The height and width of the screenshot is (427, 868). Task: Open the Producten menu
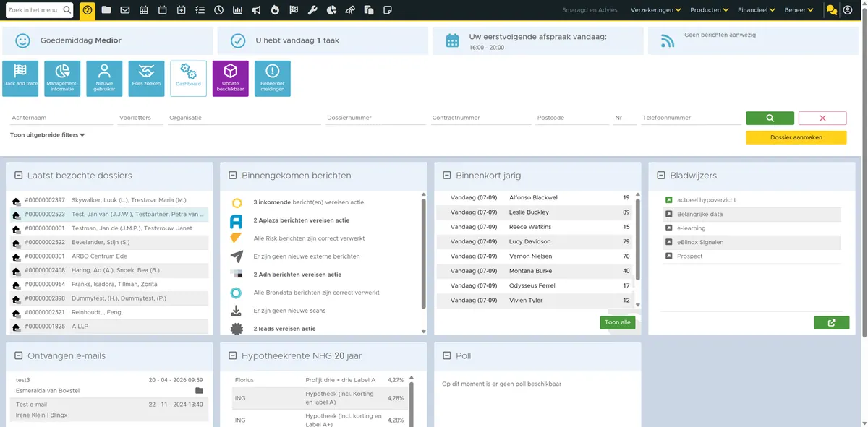coord(710,10)
